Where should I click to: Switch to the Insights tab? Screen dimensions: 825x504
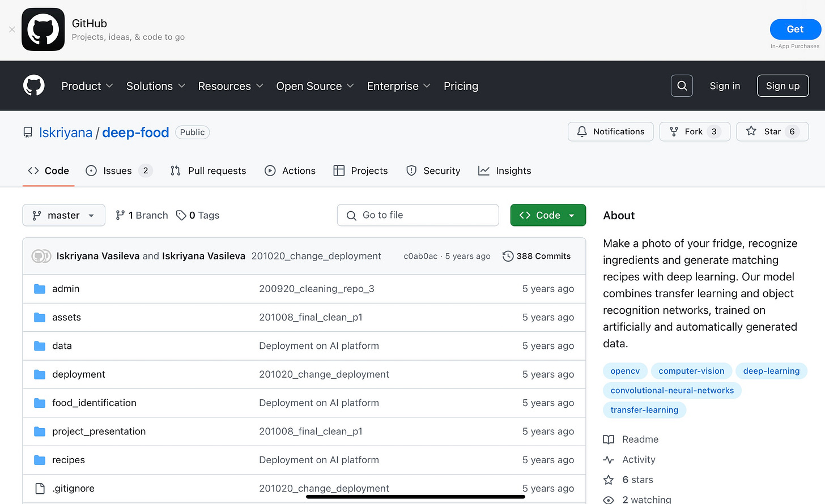(x=505, y=170)
